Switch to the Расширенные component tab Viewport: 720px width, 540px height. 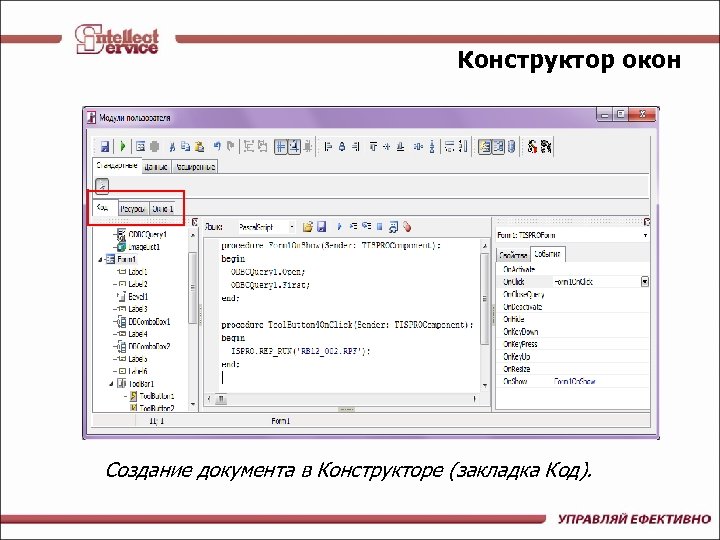[x=195, y=167]
